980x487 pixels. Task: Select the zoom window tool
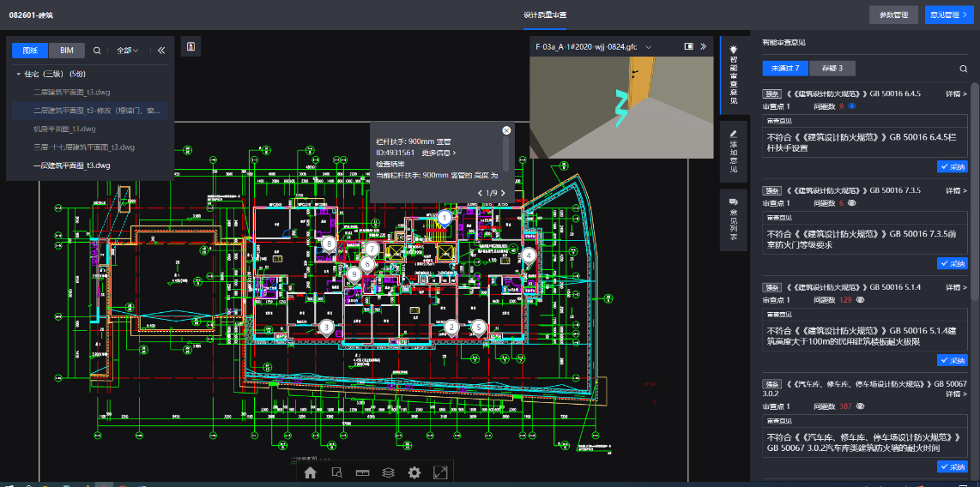coord(337,472)
